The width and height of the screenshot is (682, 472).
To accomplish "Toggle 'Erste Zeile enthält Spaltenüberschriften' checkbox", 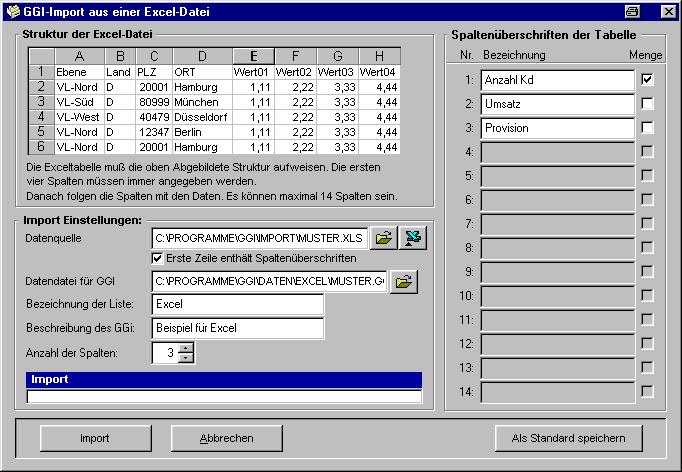I will (158, 259).
